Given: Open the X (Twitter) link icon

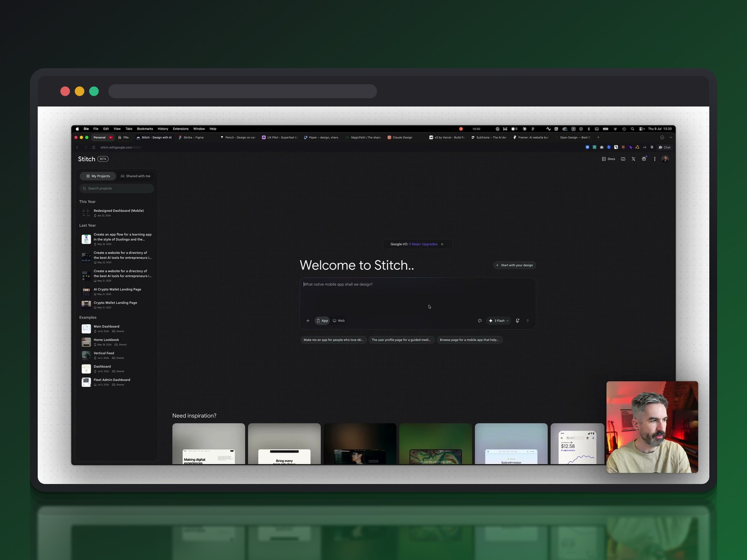Looking at the screenshot, I should tap(634, 159).
